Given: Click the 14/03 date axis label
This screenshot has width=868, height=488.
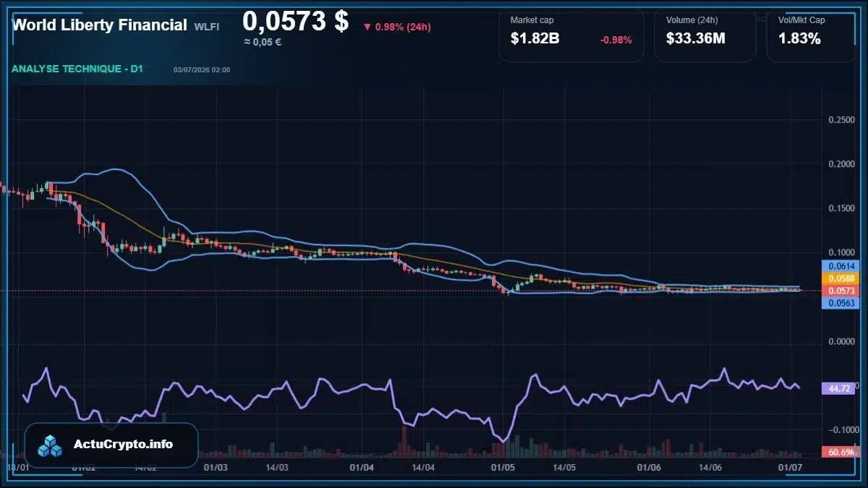Looking at the screenshot, I should coord(277,468).
